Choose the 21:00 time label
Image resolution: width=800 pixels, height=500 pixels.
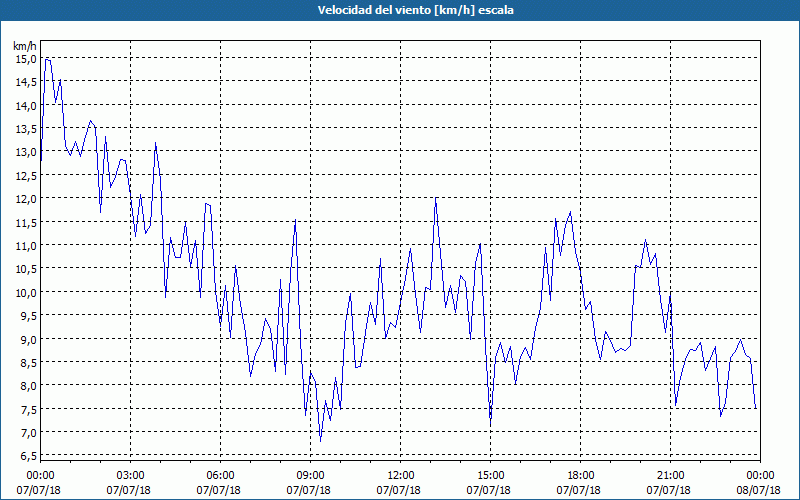coord(670,476)
